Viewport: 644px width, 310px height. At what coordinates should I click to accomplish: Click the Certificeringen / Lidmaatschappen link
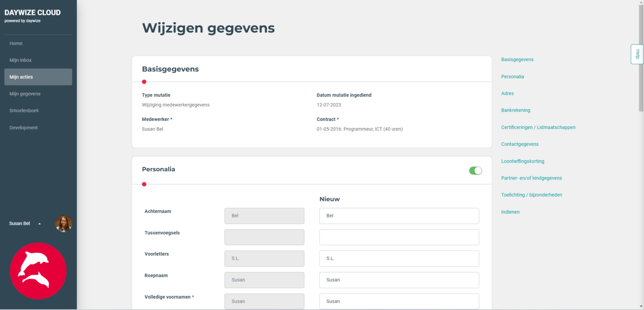click(538, 127)
